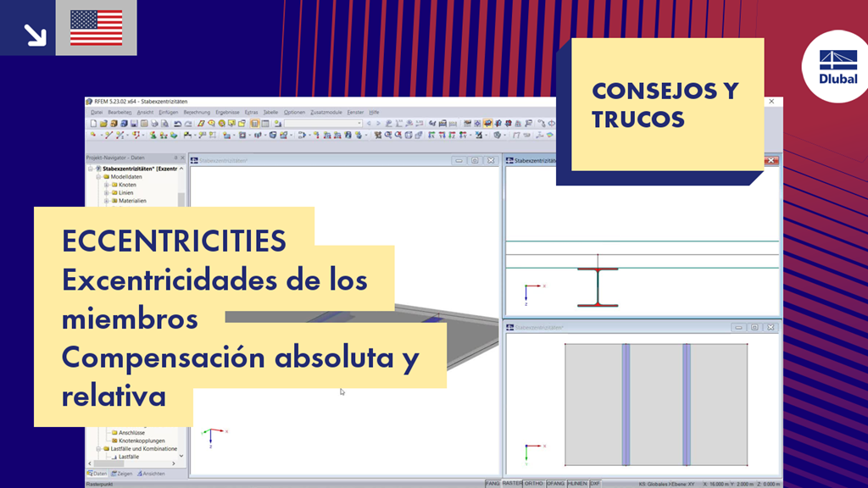868x488 pixels.
Task: Open the Einfügen menu
Action: pos(169,113)
